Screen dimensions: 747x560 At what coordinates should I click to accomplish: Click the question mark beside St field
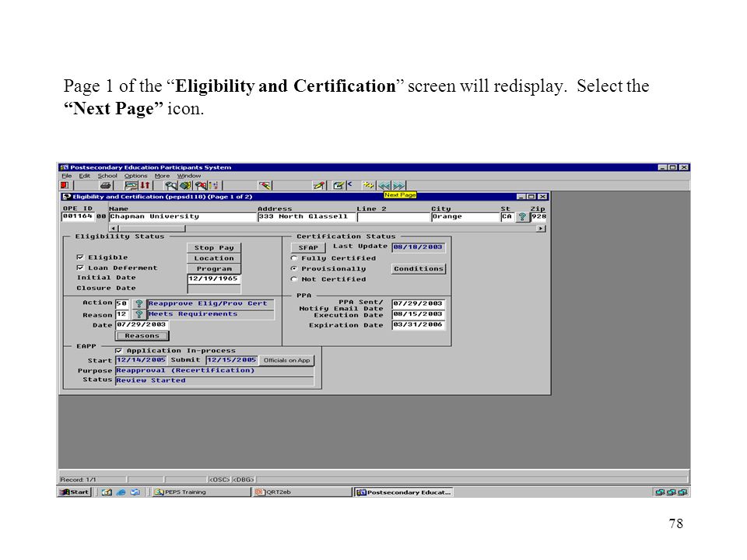(x=522, y=217)
